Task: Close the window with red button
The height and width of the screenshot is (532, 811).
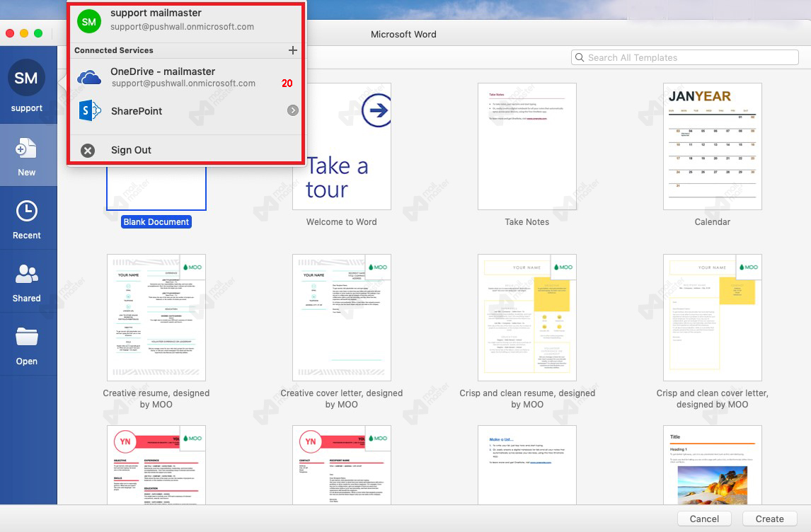Action: 10,34
